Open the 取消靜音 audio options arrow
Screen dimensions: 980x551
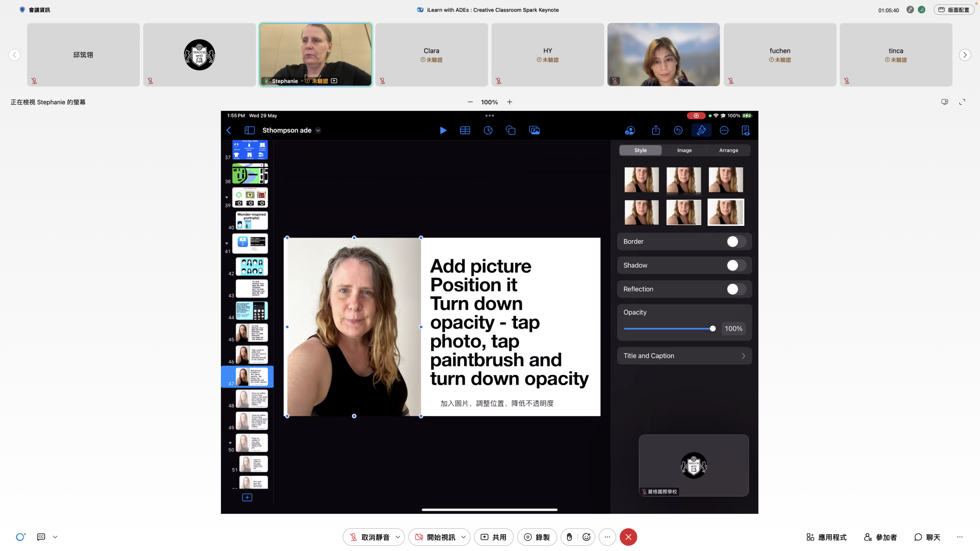[398, 537]
